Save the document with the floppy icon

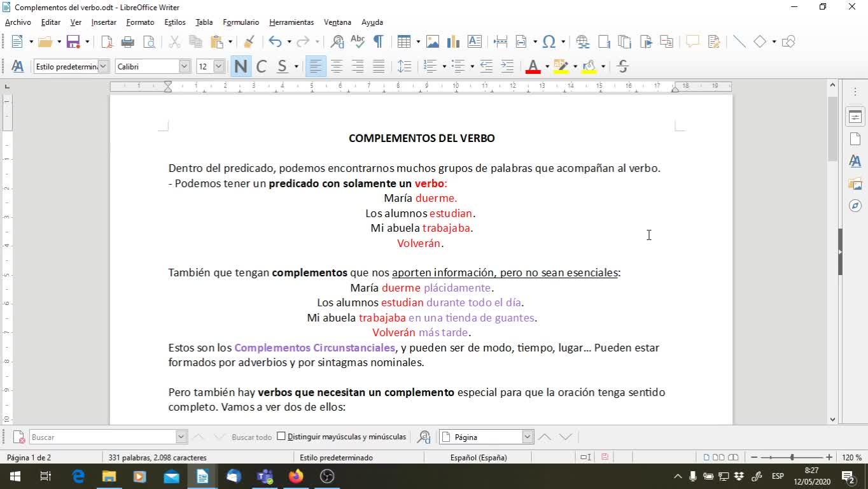73,42
